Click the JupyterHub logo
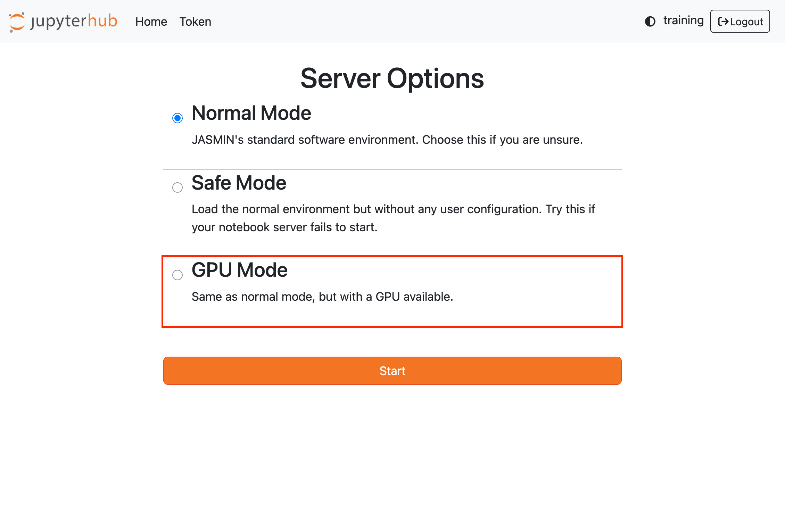 pyautogui.click(x=64, y=22)
